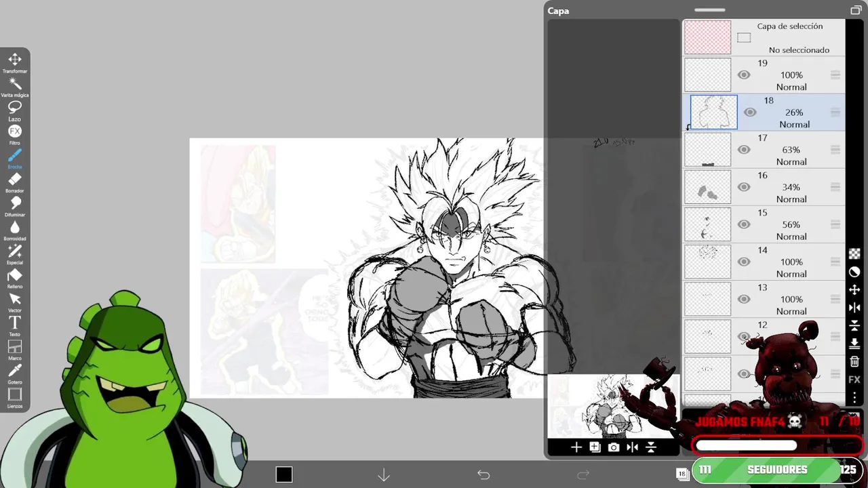Hide layer 16 with its eye icon
868x488 pixels.
click(x=744, y=187)
